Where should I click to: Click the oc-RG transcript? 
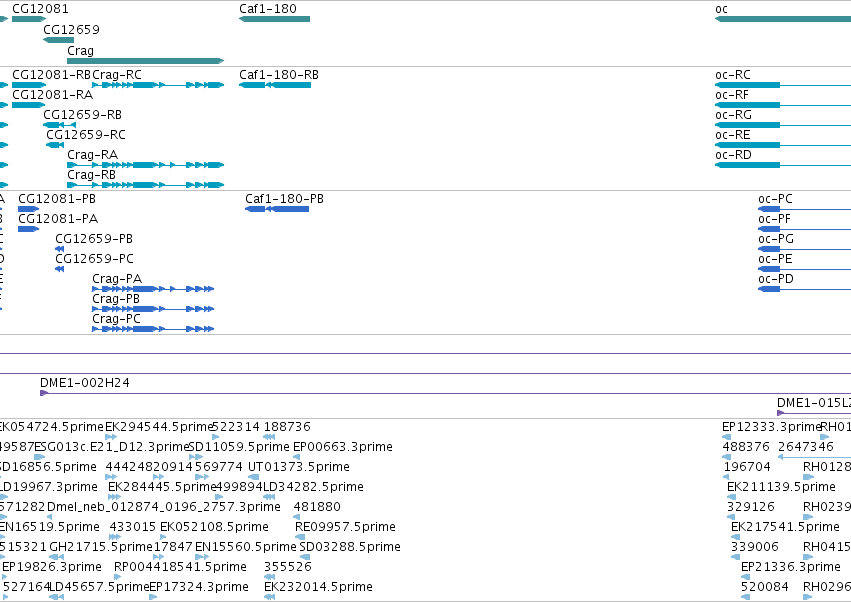pos(783,125)
